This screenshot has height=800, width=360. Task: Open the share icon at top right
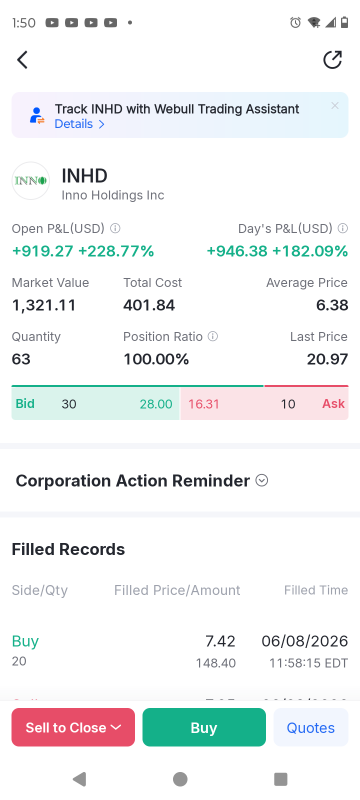[333, 60]
